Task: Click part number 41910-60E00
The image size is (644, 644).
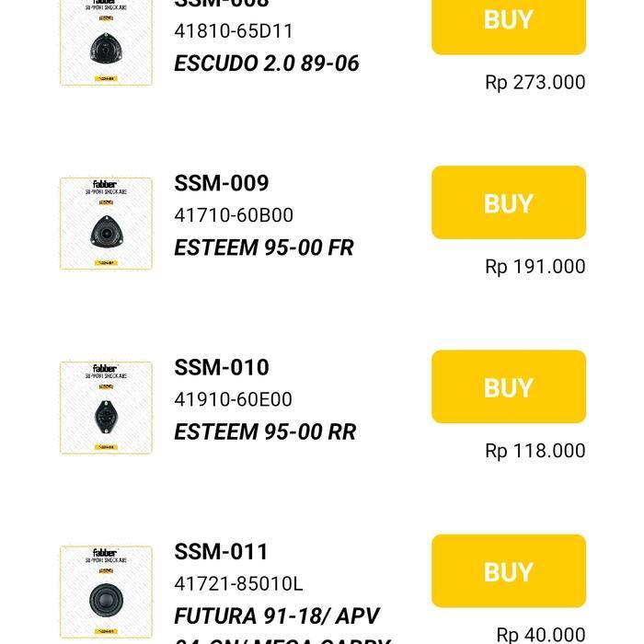Action: point(234,399)
